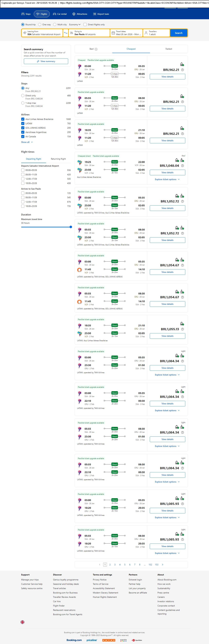
Task: Click the next page arrow in pagination
Action: 163,564
